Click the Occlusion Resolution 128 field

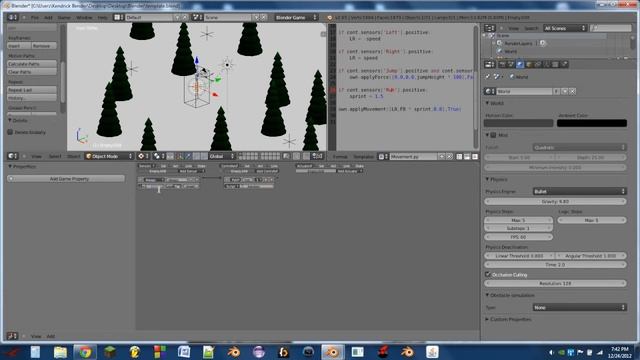tap(555, 283)
